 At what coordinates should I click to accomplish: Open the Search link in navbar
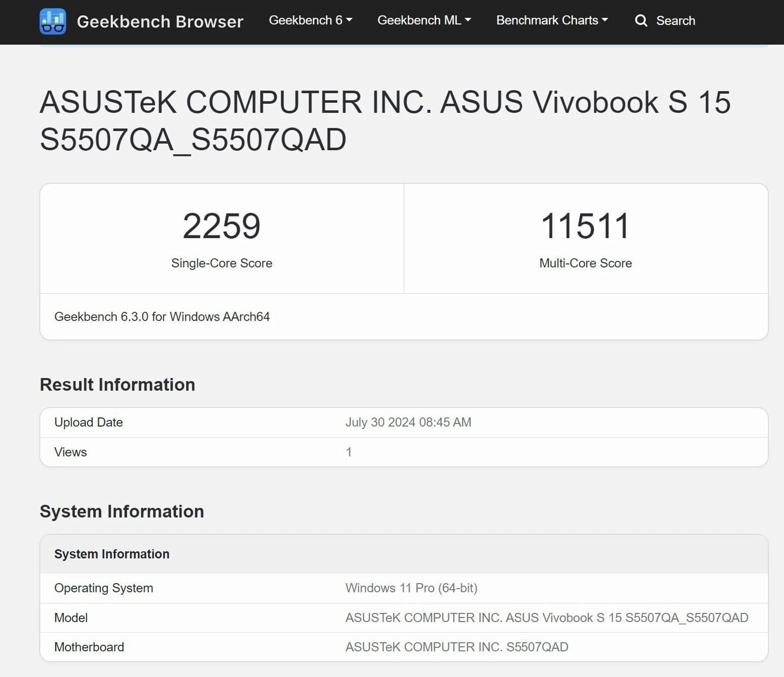[x=675, y=20]
